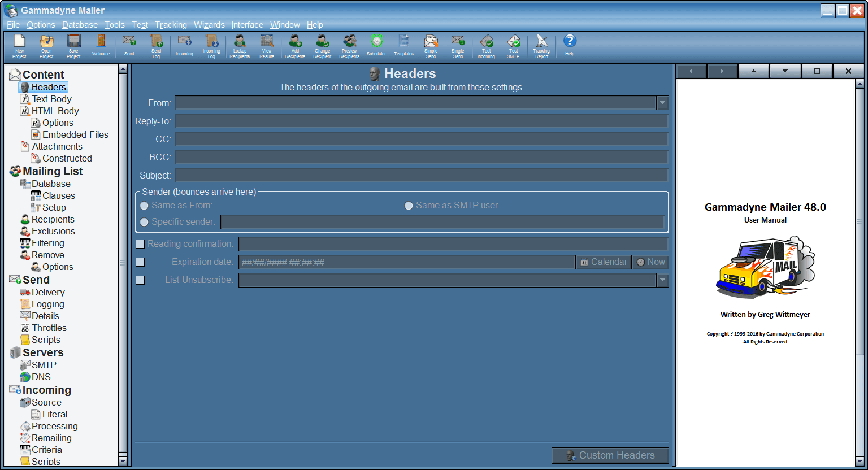Click the Custom Headers button
The image size is (868, 470).
[x=610, y=455]
